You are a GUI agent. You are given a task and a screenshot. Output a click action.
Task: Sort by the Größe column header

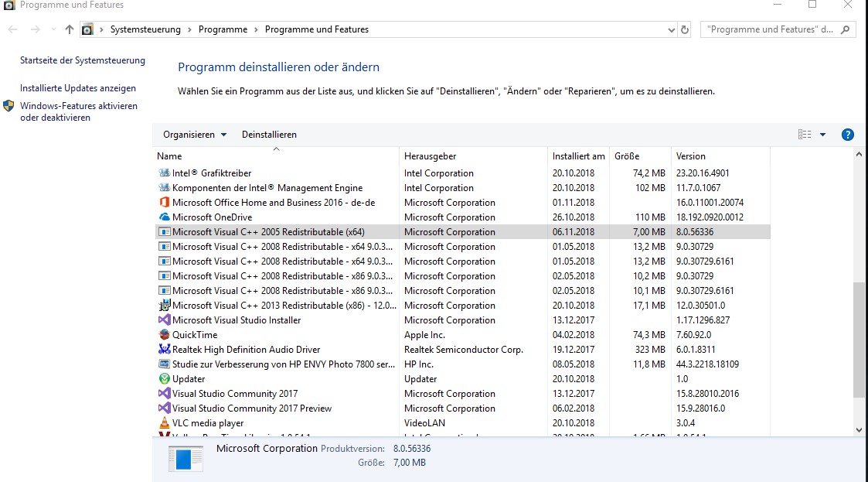pos(640,156)
